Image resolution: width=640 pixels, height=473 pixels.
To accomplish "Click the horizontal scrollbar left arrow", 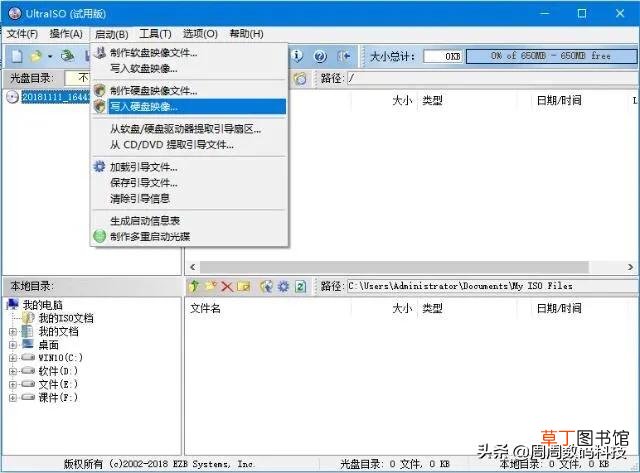I will pyautogui.click(x=193, y=267).
